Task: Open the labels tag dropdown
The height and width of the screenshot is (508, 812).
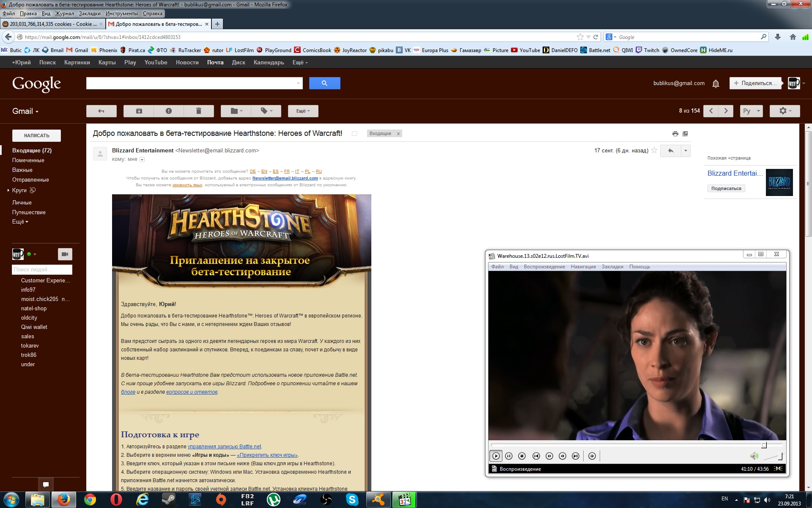Action: point(266,111)
